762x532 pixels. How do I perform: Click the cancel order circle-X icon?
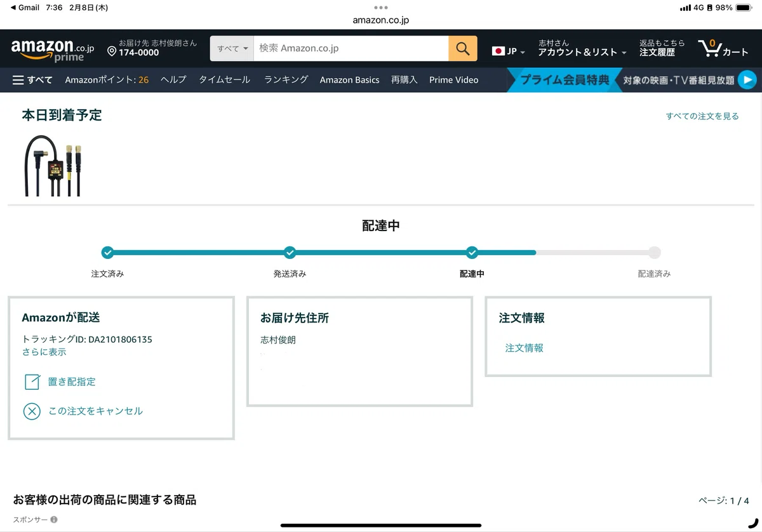click(x=32, y=411)
